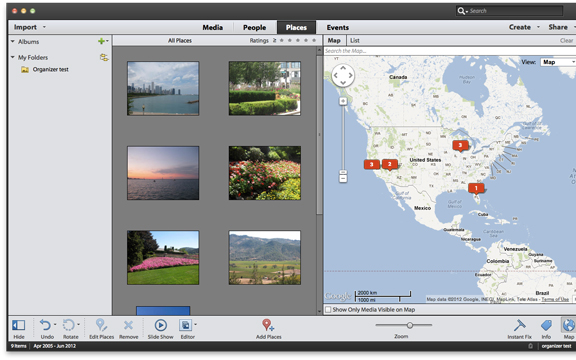
Task: Collapse the My Folders section
Action: (13, 57)
